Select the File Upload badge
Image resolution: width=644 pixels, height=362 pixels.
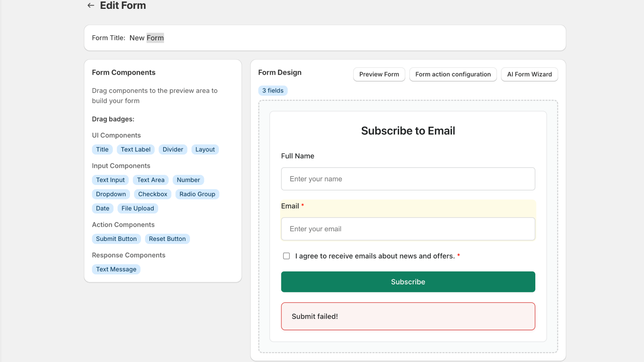pyautogui.click(x=138, y=208)
